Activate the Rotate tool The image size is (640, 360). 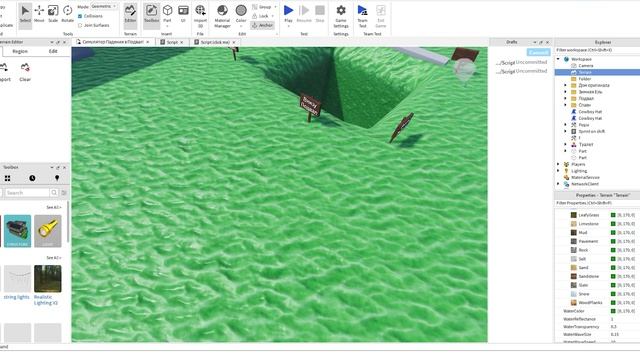click(67, 15)
